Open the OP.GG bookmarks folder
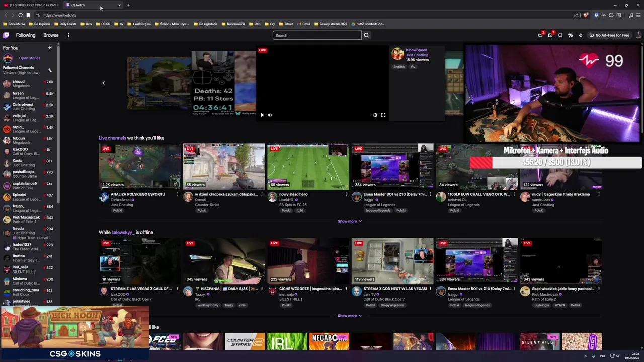Viewport: 644px width, 362px height. pyautogui.click(x=103, y=24)
